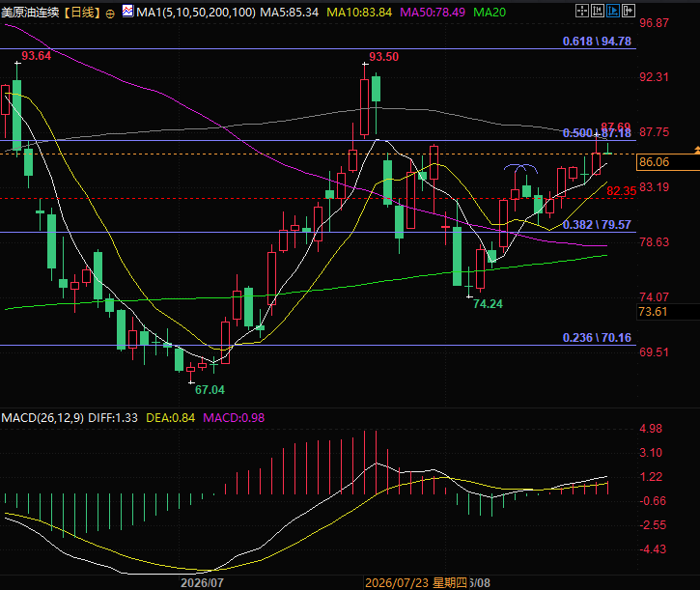The image size is (700, 590).
Task: Click the 4.98 MACD axis label
Action: coord(651,429)
